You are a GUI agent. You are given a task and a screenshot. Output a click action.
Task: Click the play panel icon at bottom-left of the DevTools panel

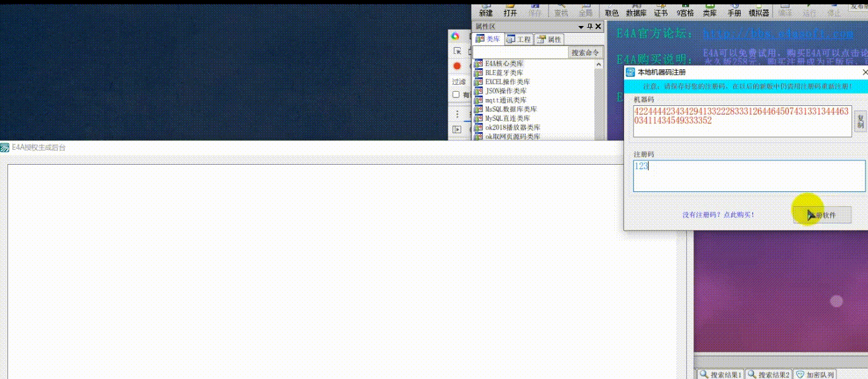coord(458,129)
